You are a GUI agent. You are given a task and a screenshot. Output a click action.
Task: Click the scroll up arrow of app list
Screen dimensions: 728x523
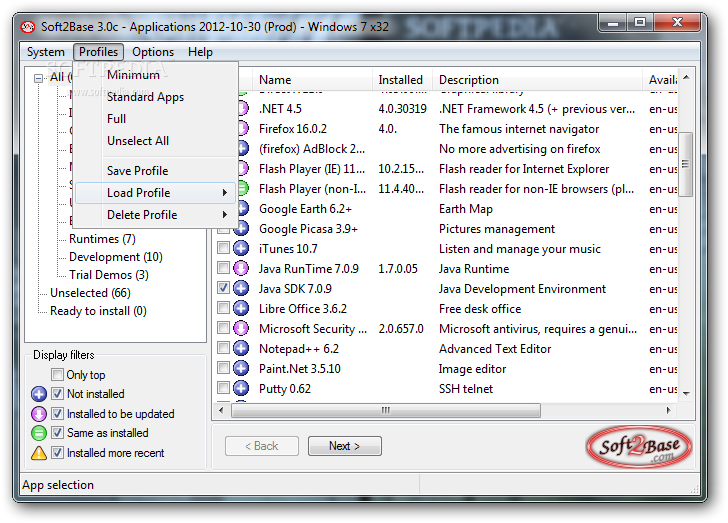tap(686, 77)
